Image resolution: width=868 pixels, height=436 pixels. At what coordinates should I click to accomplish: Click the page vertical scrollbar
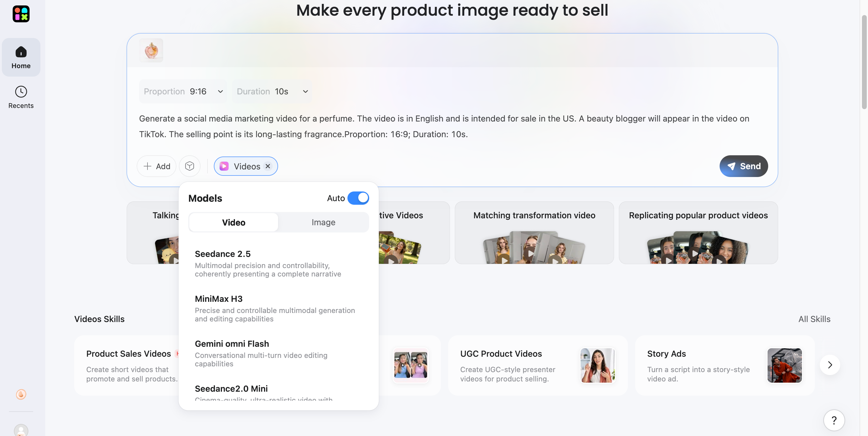point(864,62)
